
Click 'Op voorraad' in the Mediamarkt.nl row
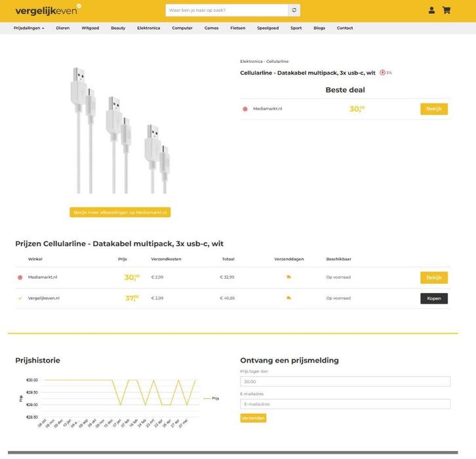pos(338,277)
